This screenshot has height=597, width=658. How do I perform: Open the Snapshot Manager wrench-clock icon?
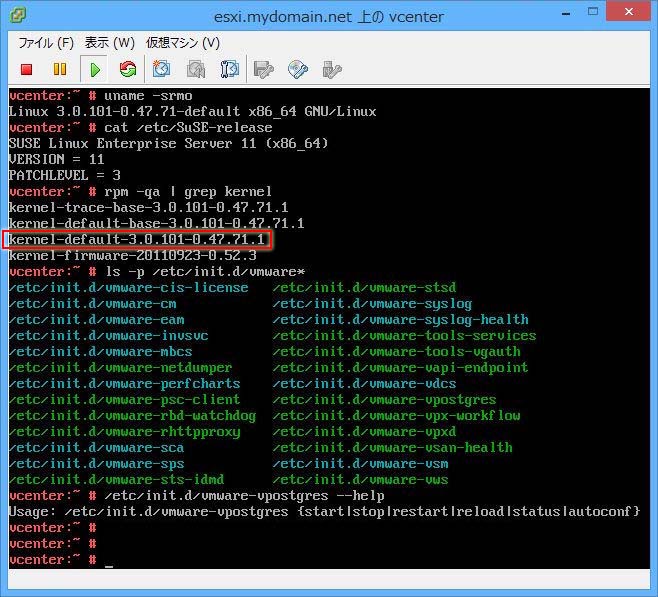[x=230, y=69]
